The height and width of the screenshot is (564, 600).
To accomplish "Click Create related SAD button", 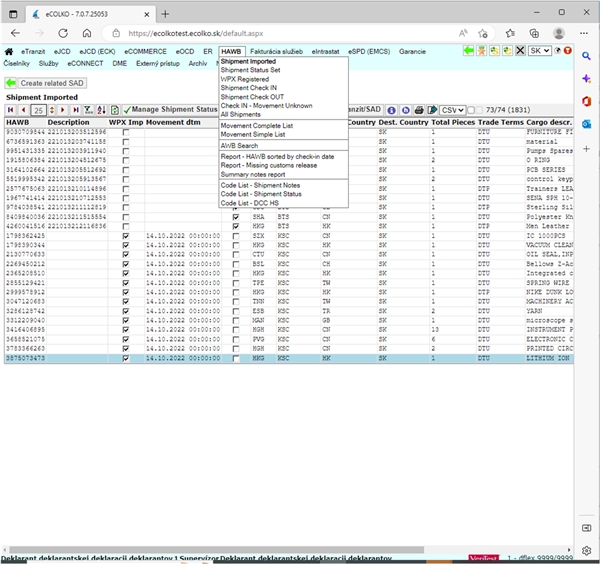I will [52, 83].
